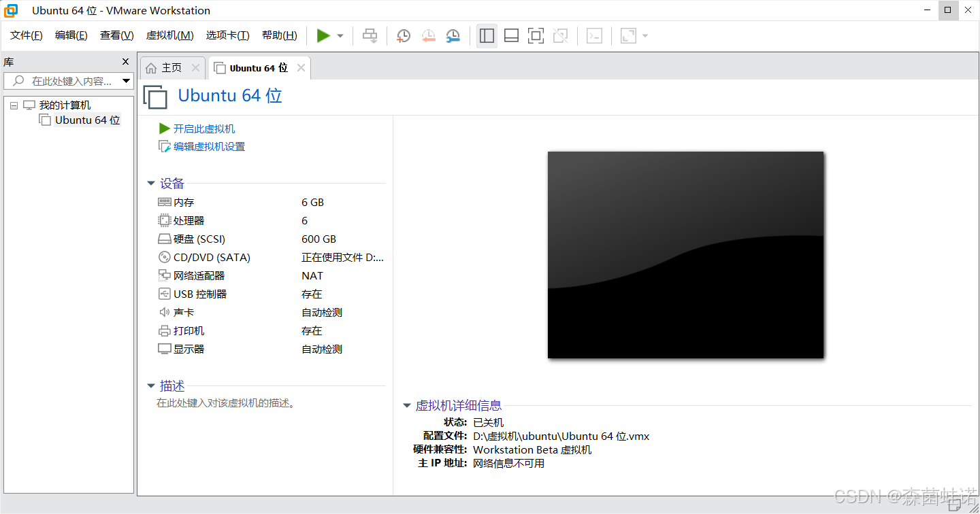This screenshot has height=514, width=980.
Task: Toggle the library sidebar view icon
Action: pos(487,36)
